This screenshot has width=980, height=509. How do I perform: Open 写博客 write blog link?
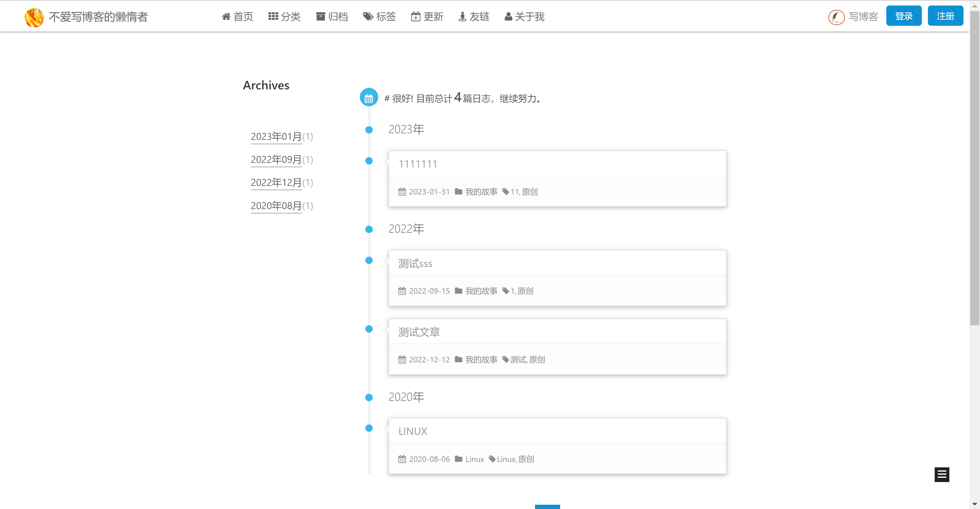pos(863,17)
